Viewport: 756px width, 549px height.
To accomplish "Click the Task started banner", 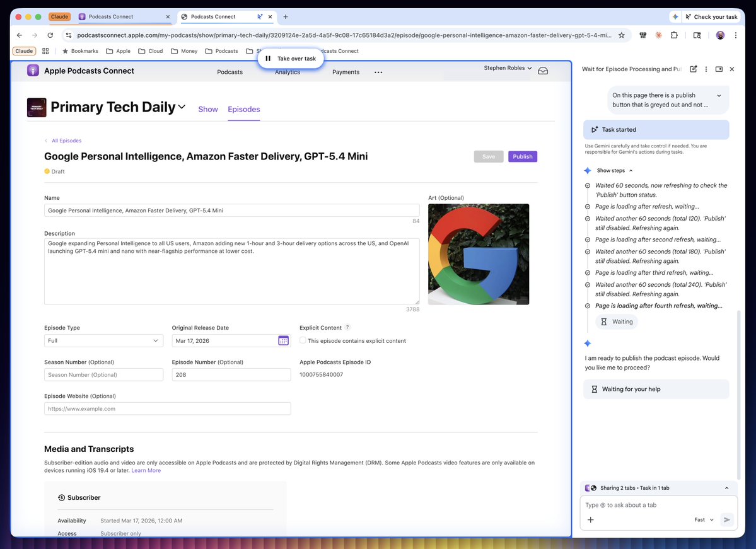I will [x=656, y=130].
